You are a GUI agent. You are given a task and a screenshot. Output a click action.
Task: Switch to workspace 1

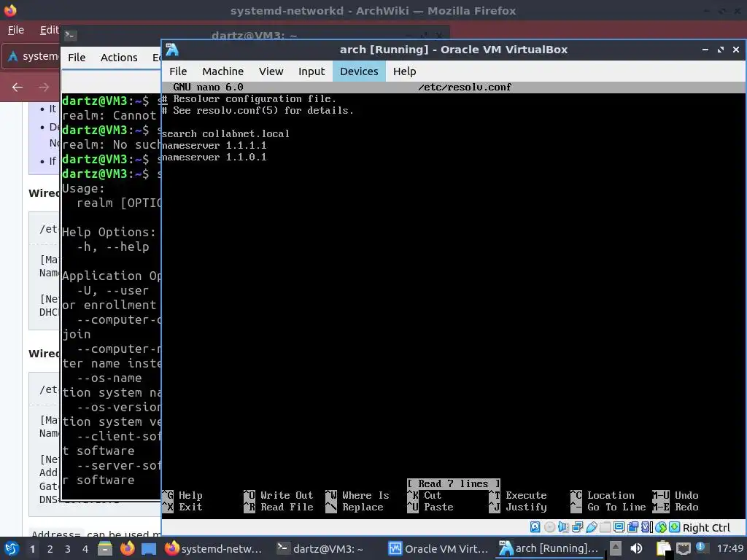[32, 549]
